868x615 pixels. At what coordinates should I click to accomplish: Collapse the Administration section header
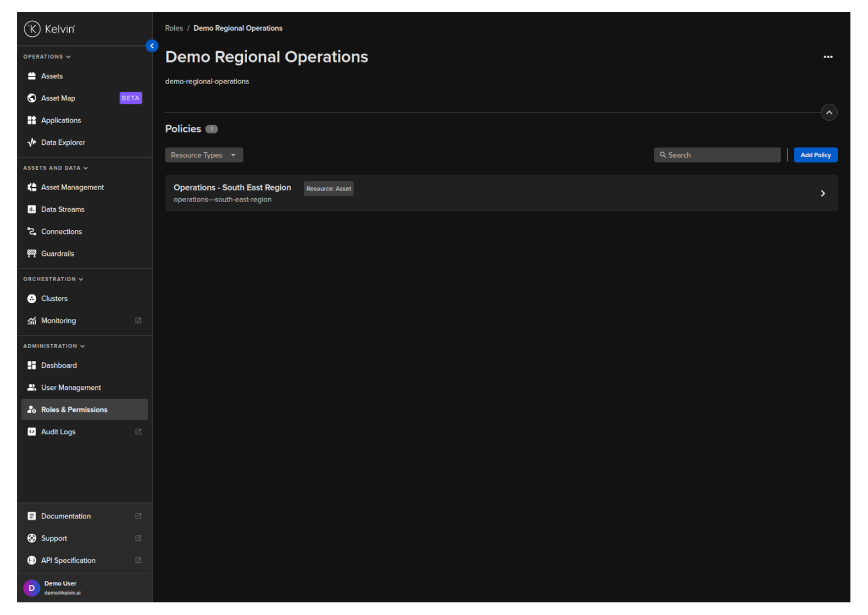click(x=54, y=346)
